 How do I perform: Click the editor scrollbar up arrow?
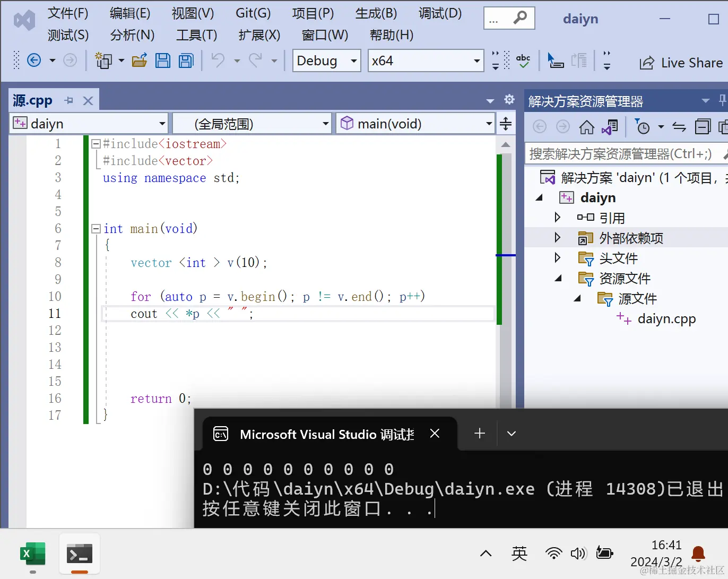(506, 144)
